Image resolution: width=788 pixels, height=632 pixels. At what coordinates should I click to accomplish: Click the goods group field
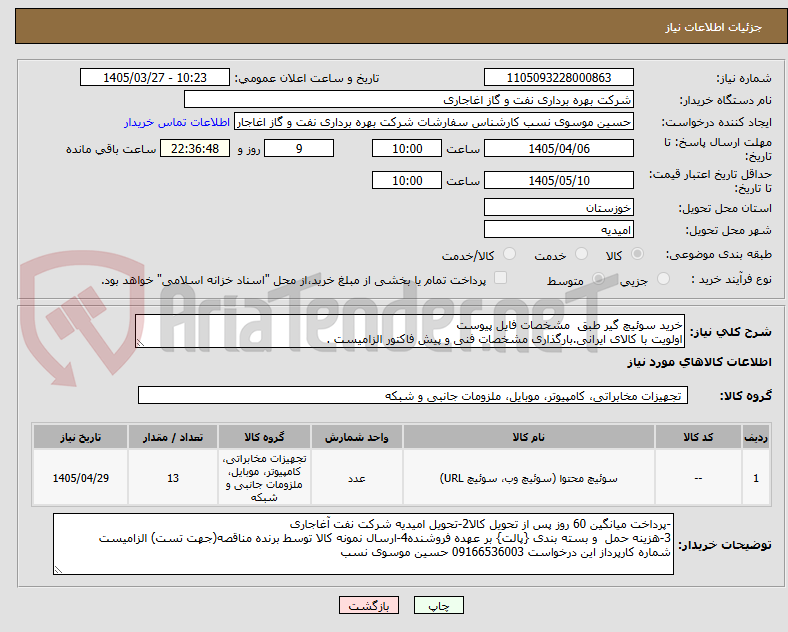(413, 395)
